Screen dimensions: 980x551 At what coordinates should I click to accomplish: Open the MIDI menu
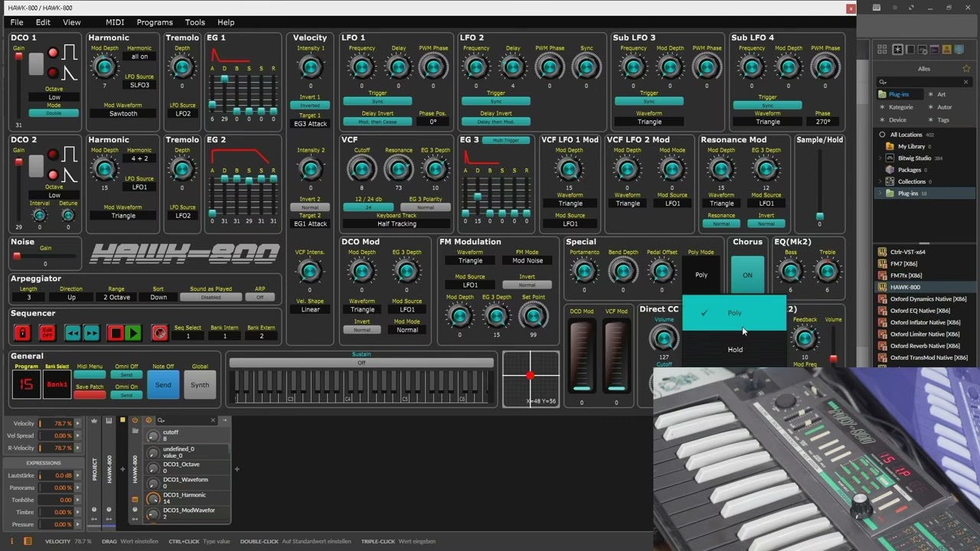pos(115,22)
